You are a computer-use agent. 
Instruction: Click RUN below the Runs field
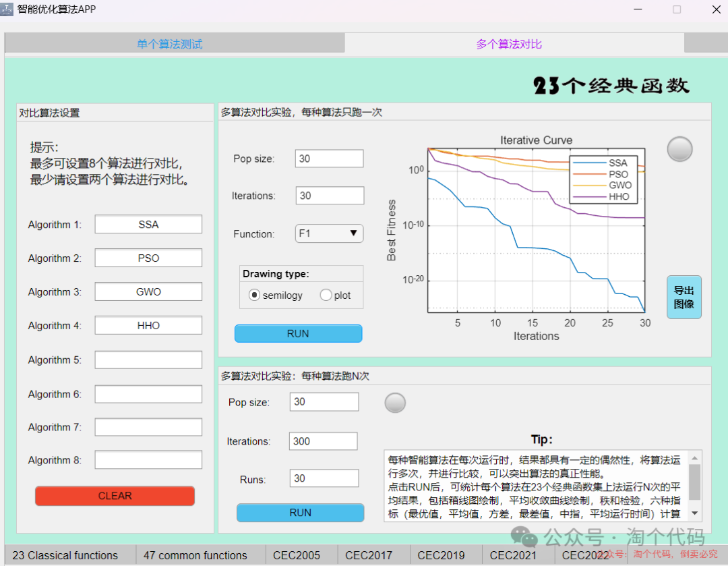point(301,513)
